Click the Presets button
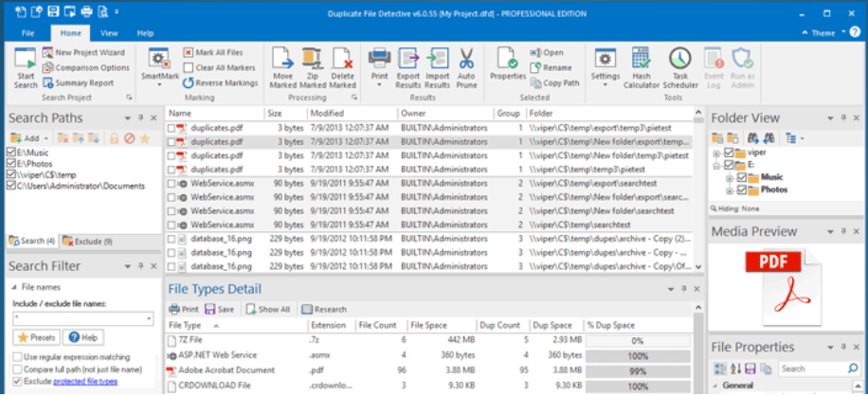The width and height of the screenshot is (868, 396). (x=36, y=337)
